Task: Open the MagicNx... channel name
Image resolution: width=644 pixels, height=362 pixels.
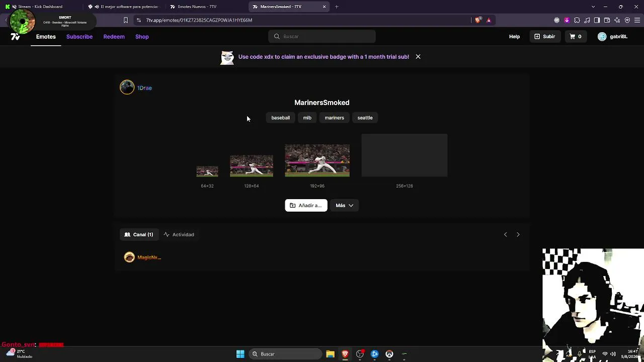Action: click(149, 257)
